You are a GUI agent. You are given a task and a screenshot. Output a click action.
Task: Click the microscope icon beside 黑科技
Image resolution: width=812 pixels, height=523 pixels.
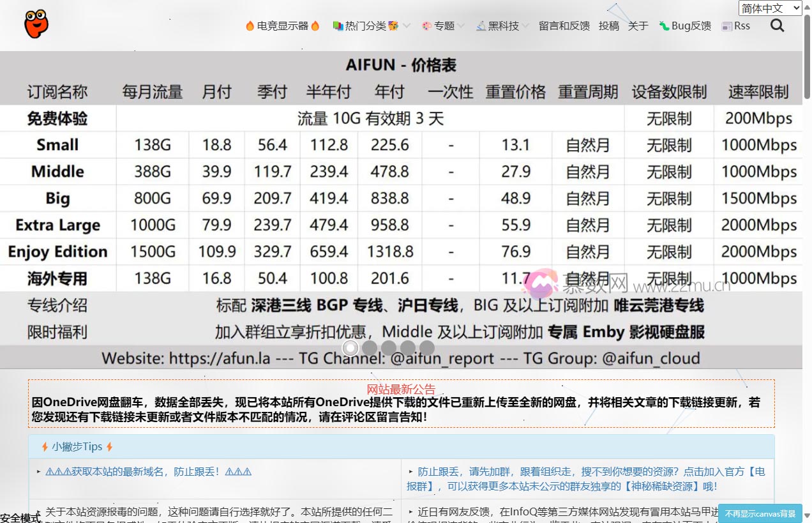click(x=481, y=26)
